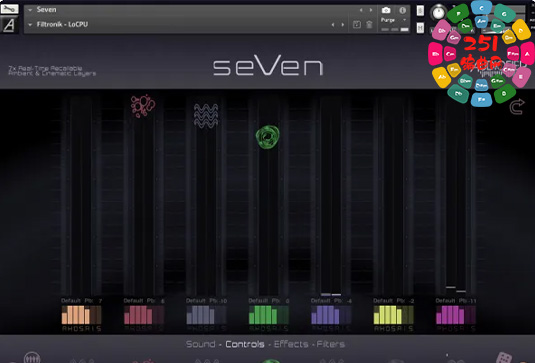Expand the Seven instrument dropdown arrow
Image resolution: width=535 pixels, height=363 pixels.
(30, 10)
